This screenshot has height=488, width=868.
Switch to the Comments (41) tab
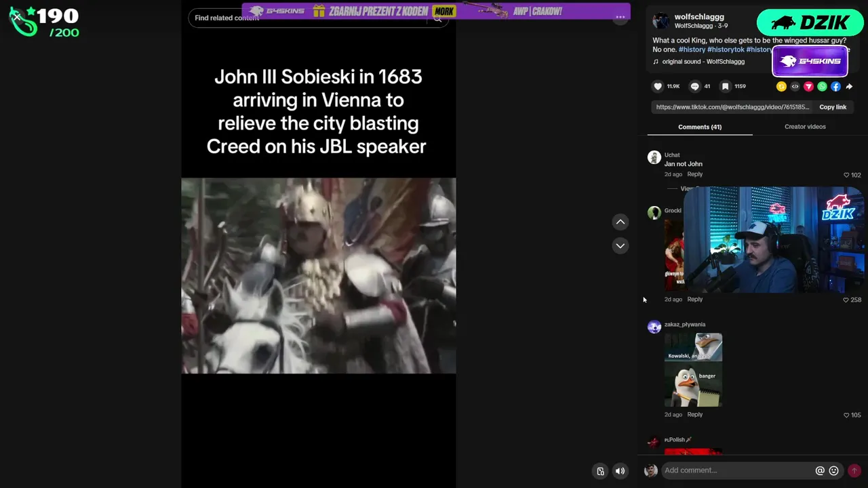coord(700,127)
